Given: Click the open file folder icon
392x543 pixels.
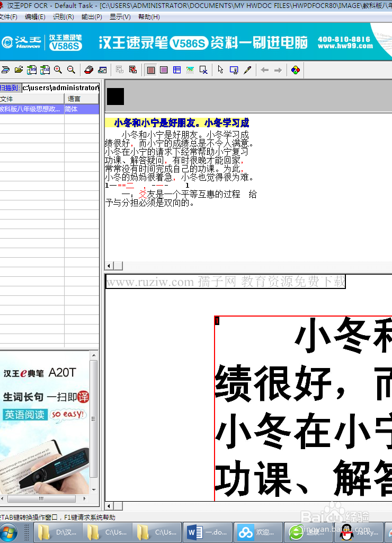Looking at the screenshot, I should tap(19, 70).
